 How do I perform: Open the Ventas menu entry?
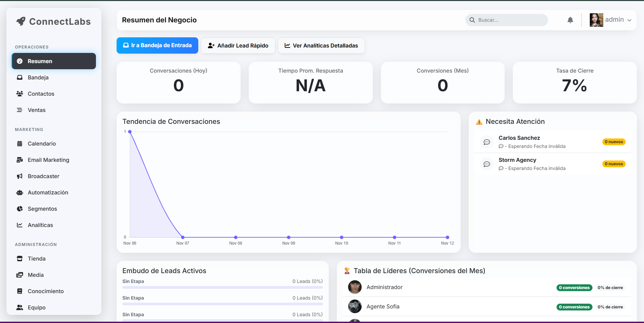point(37,110)
